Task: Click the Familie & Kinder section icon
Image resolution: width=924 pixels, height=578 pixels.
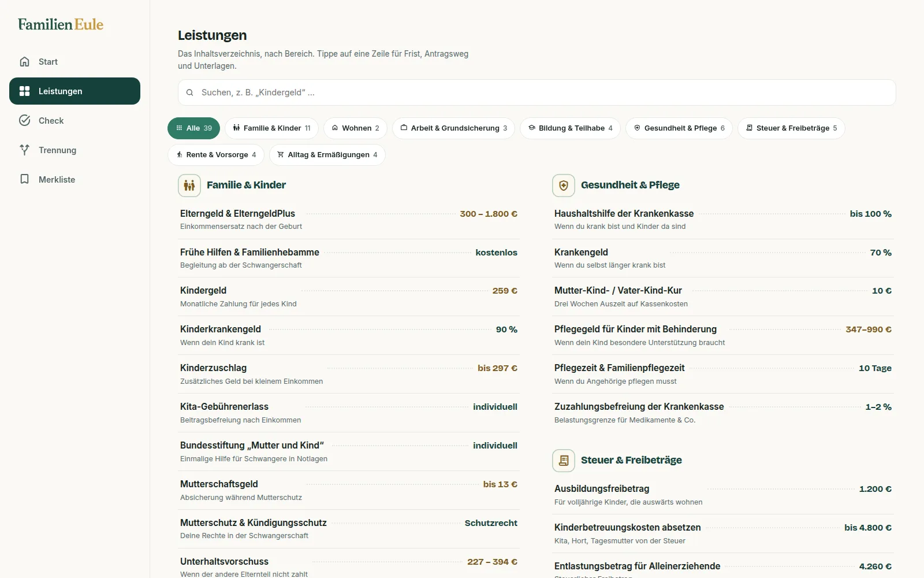Action: coord(189,186)
